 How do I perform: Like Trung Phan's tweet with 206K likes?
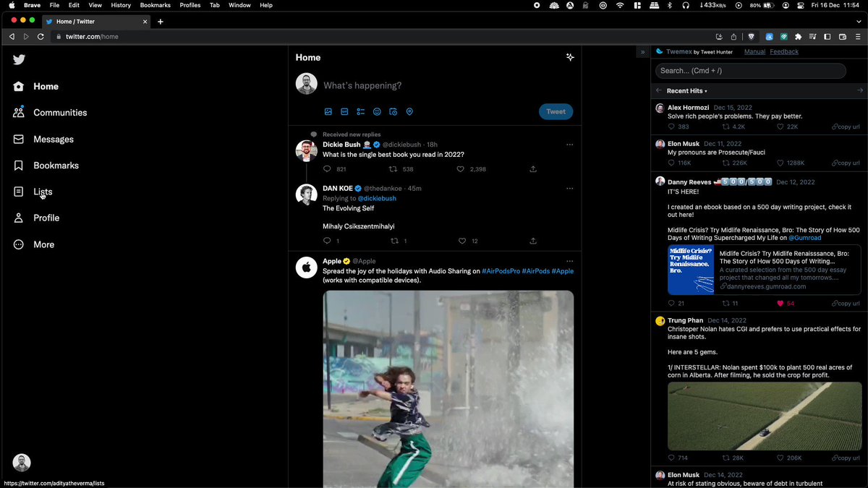(780, 458)
